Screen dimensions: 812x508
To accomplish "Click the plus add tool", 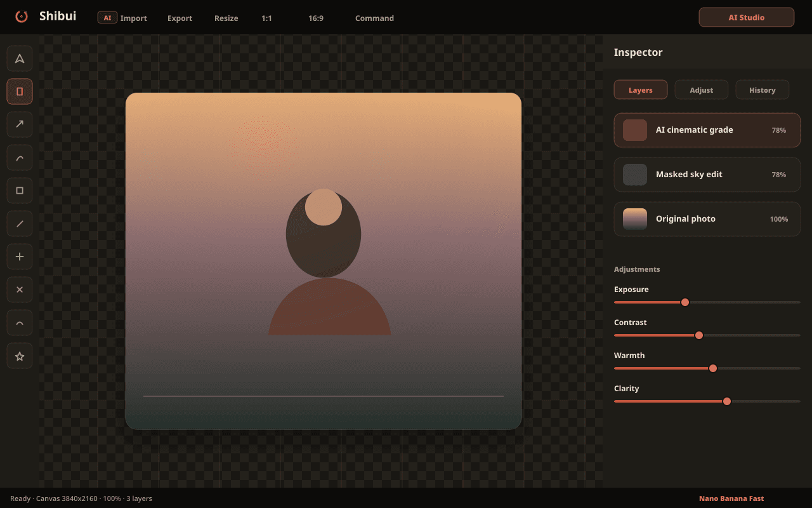I will tap(20, 257).
